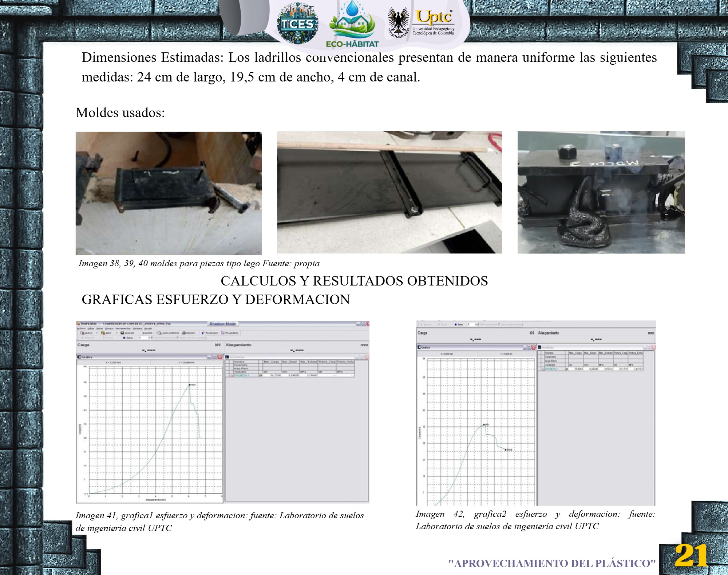728x575 pixels.
Task: Click the Abrir folder icon in grafica1 toolbar
Action: click(103, 333)
